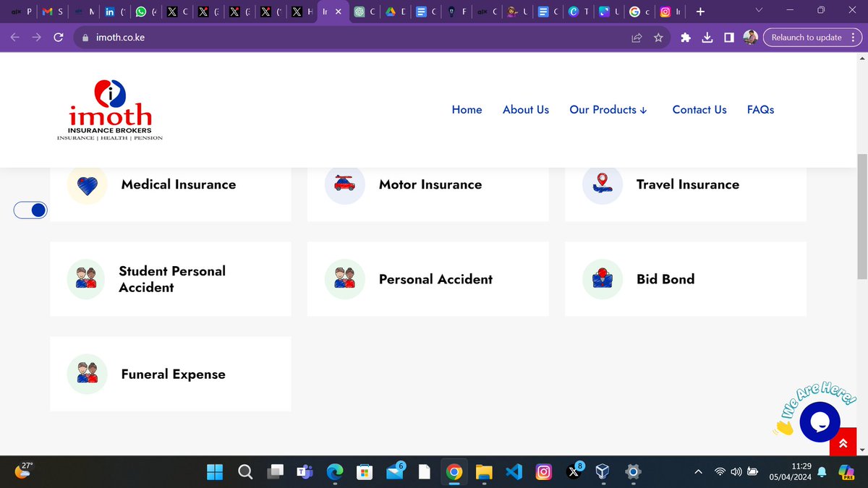
Task: Click Relaunch to update button
Action: coord(811,38)
